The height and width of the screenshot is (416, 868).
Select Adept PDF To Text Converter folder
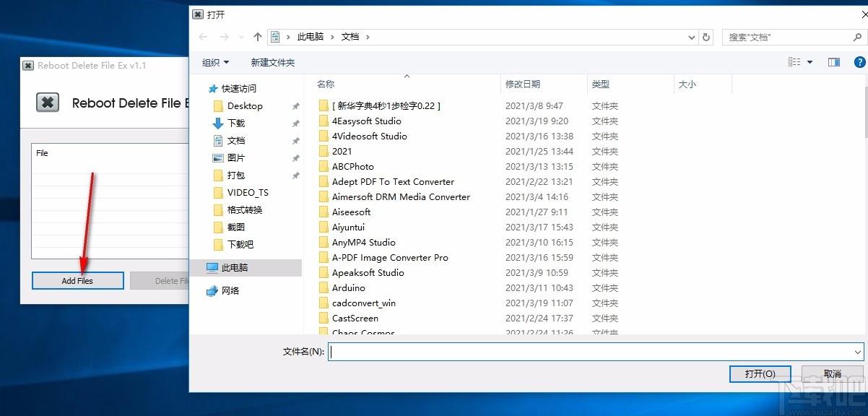pos(394,181)
